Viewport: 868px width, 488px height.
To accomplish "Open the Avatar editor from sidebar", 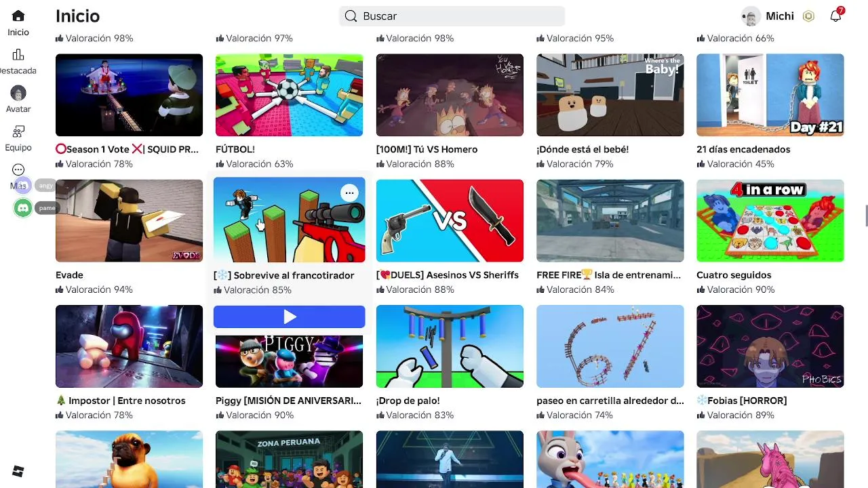I will [18, 100].
